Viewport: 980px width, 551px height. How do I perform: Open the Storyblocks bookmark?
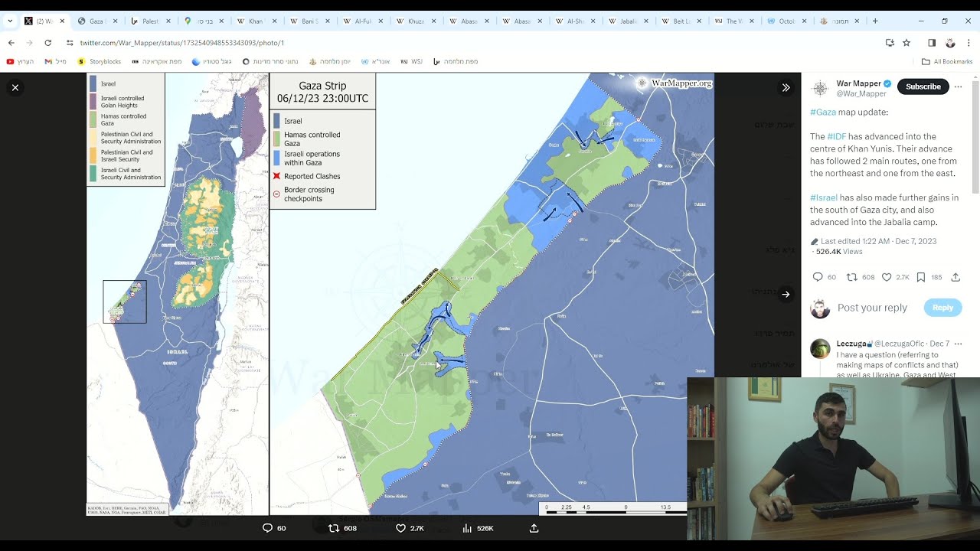pyautogui.click(x=100, y=61)
